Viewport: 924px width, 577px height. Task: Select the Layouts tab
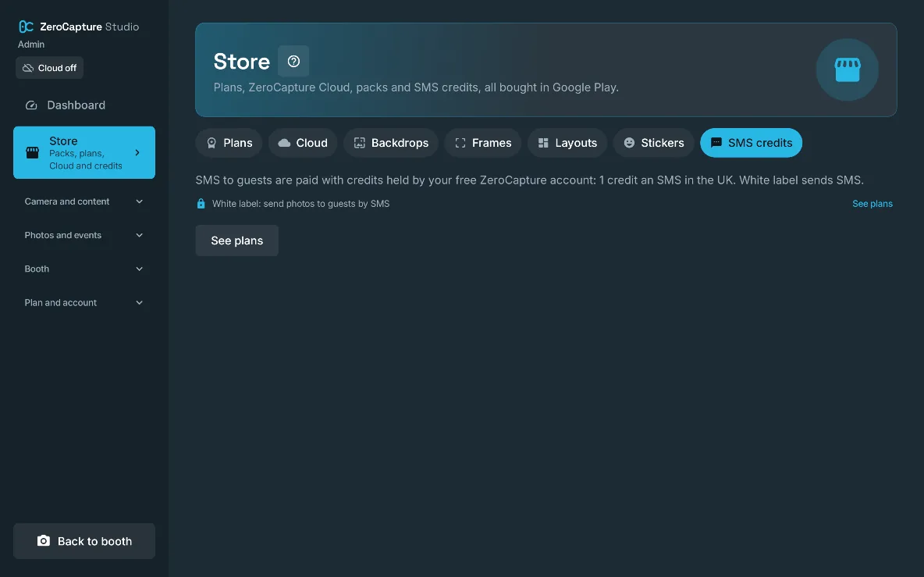click(567, 143)
